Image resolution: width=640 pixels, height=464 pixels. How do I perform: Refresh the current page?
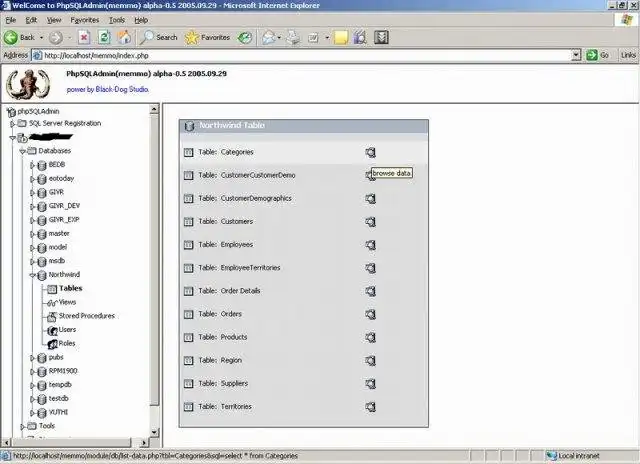pyautogui.click(x=104, y=38)
